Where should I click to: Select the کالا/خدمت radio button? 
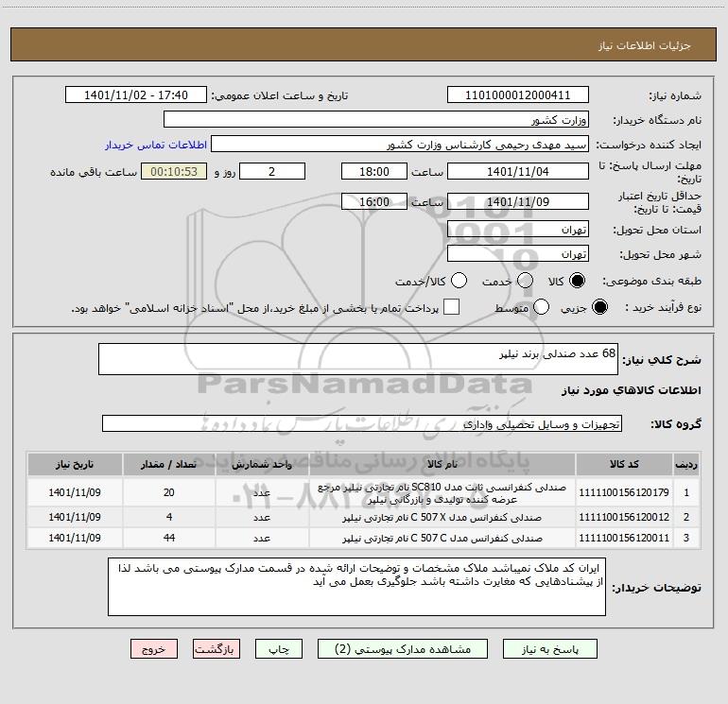[x=459, y=281]
